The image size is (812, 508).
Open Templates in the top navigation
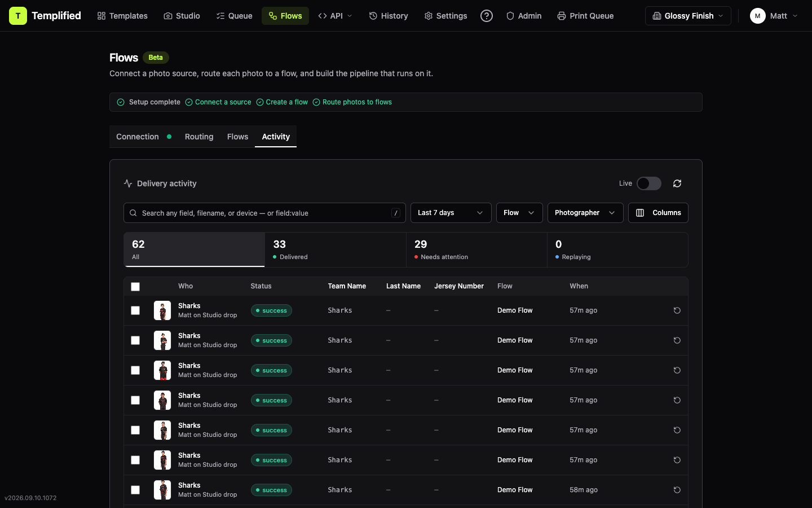[x=122, y=16]
